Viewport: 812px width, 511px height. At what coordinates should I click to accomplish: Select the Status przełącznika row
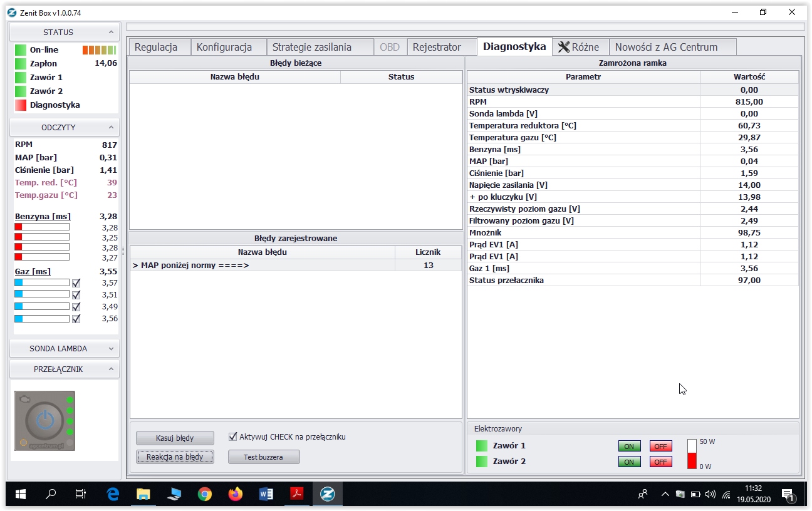point(633,281)
